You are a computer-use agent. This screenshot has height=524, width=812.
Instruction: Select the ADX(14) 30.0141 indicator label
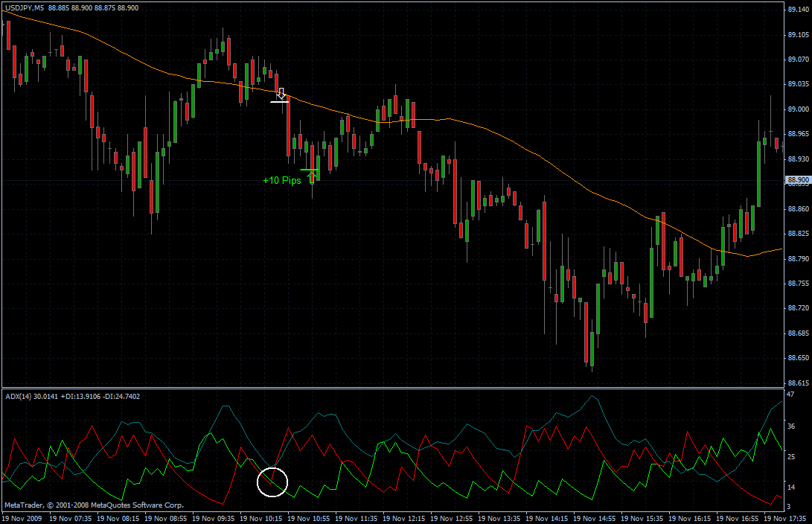(x=31, y=397)
